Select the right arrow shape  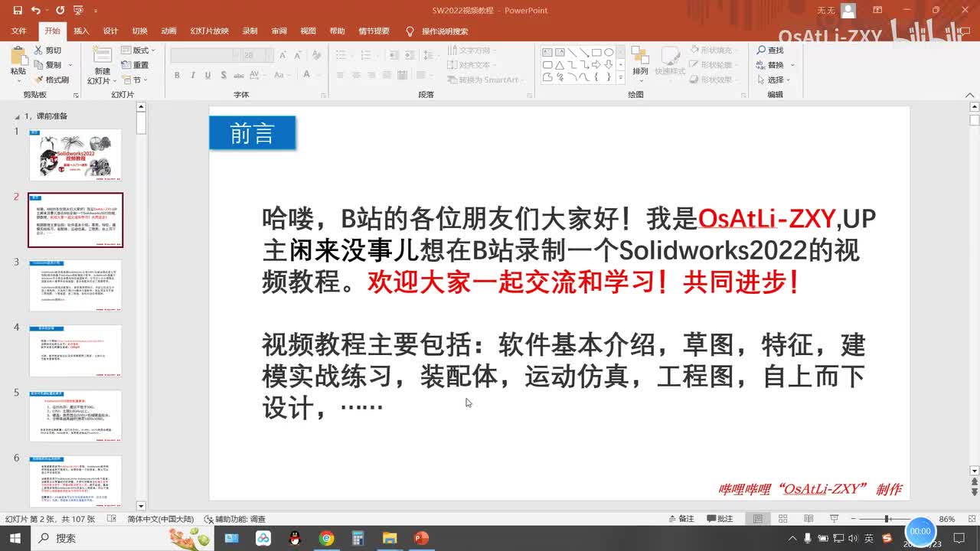point(596,64)
